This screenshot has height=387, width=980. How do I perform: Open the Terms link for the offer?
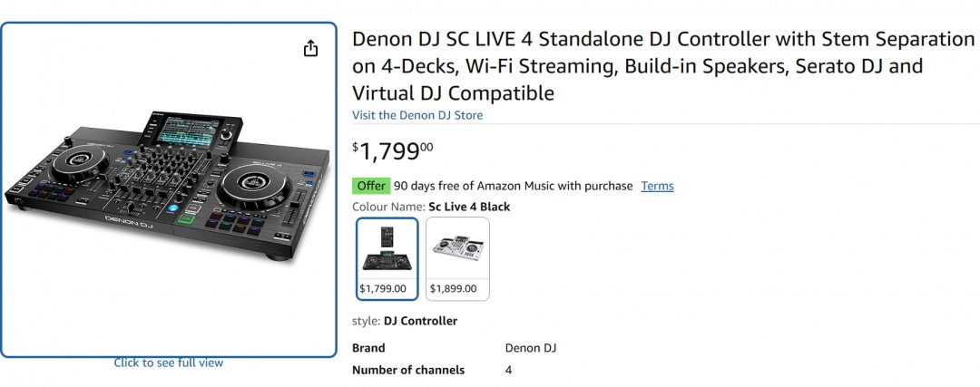point(657,186)
